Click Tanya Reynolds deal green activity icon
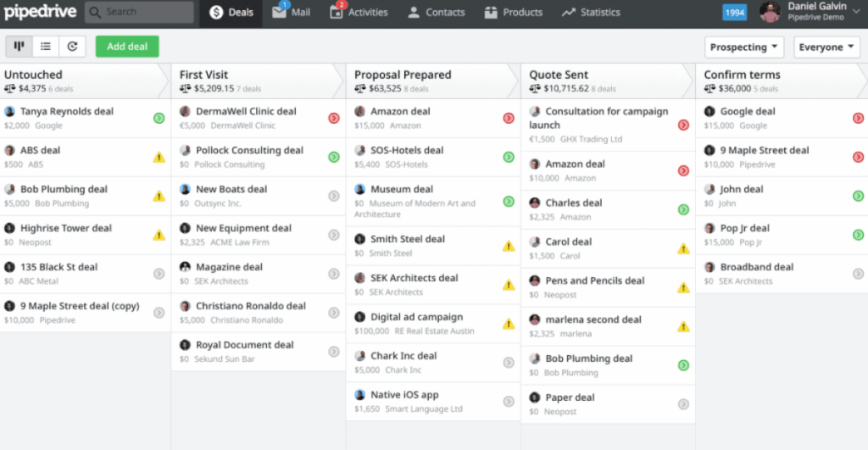This screenshot has height=450, width=868. click(159, 118)
